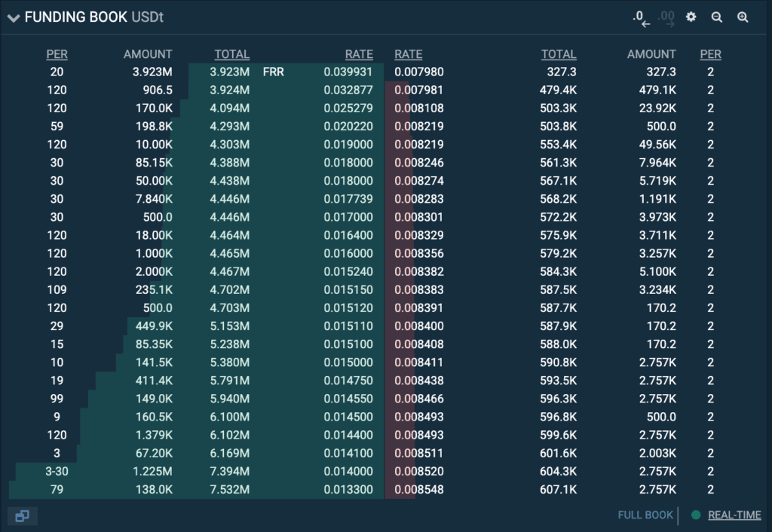This screenshot has width=772, height=532.
Task: Zoom out the book depth visualization
Action: pos(717,17)
